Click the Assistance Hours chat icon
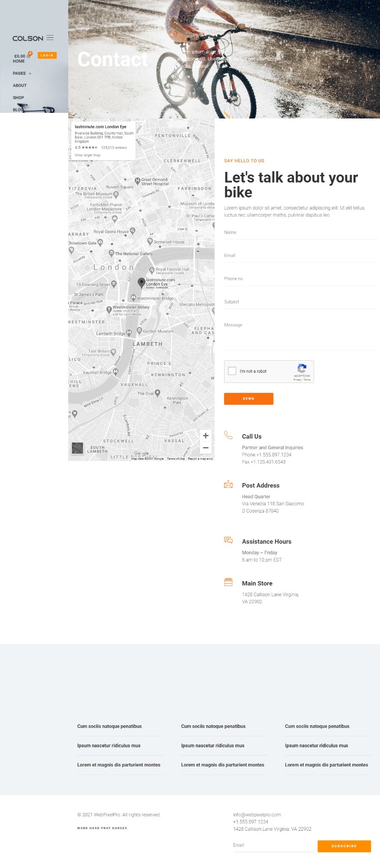The width and height of the screenshot is (380, 868). tap(228, 540)
